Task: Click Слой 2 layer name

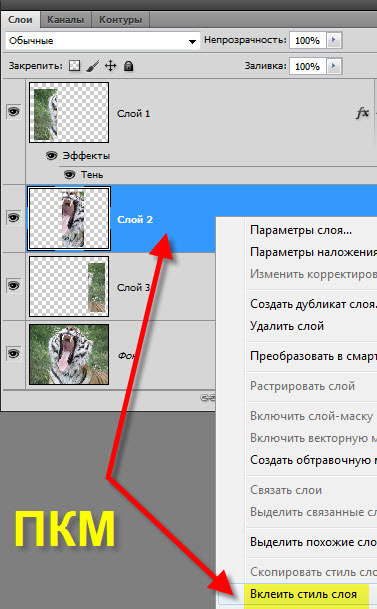Action: 135,219
